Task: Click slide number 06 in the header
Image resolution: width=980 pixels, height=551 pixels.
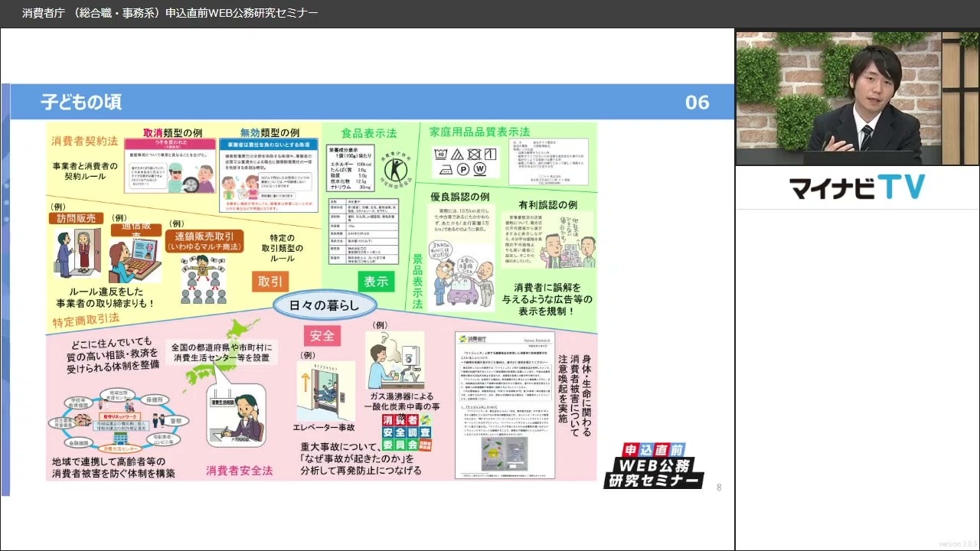Action: [697, 103]
